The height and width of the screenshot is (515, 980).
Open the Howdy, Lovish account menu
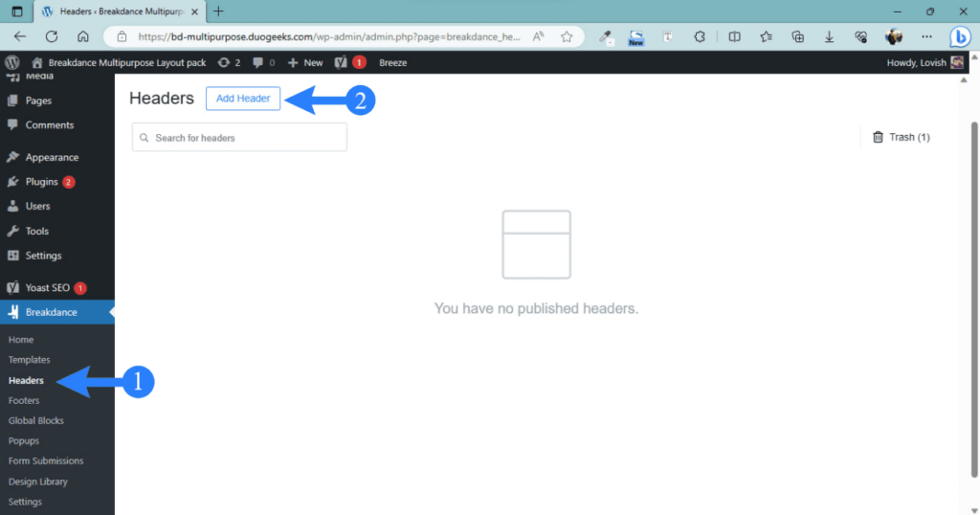click(925, 62)
